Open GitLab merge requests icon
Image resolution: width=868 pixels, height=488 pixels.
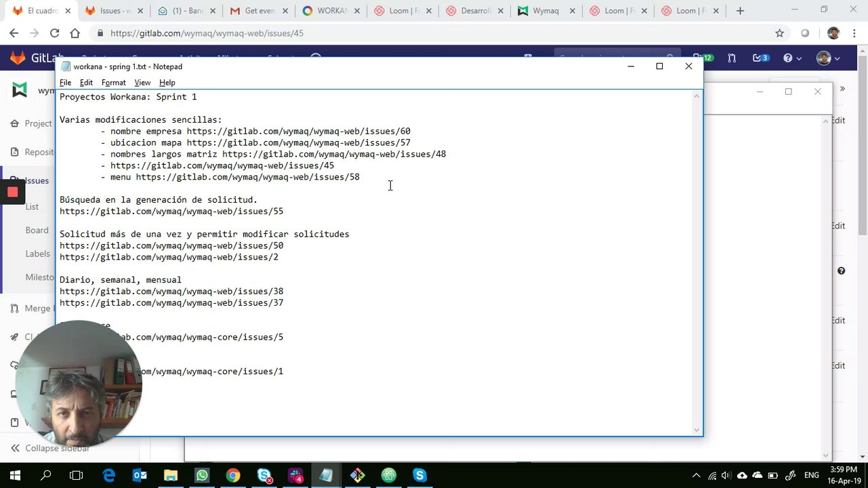point(732,58)
